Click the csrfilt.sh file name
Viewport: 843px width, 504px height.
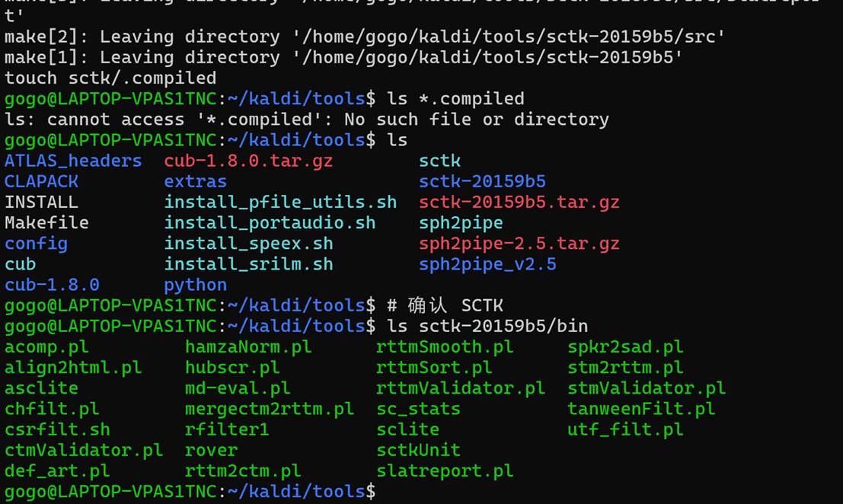[58, 429]
